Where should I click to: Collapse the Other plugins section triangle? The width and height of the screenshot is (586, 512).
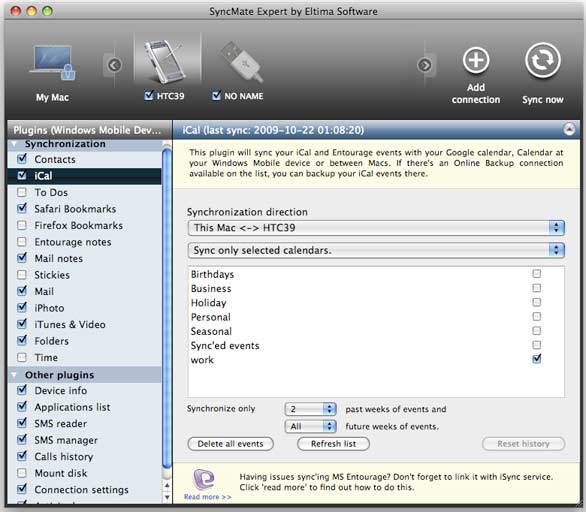(x=14, y=374)
